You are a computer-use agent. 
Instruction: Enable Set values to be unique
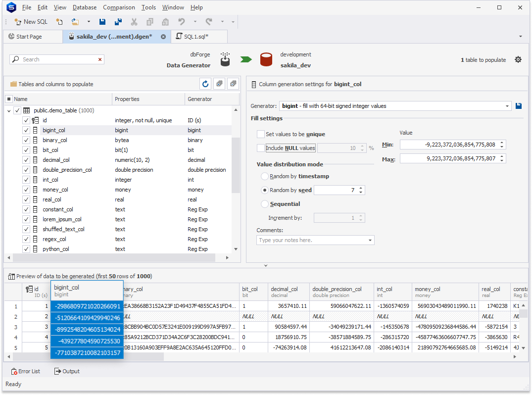(x=261, y=134)
